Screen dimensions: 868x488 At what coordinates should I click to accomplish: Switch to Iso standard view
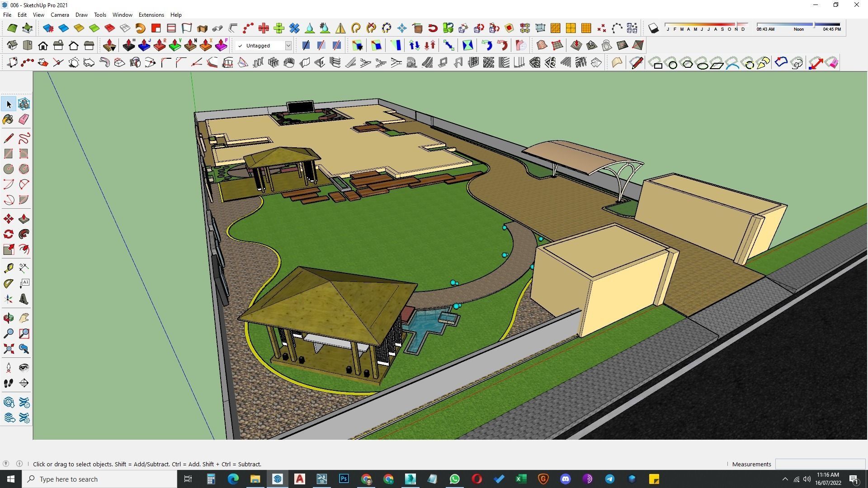[x=12, y=46]
